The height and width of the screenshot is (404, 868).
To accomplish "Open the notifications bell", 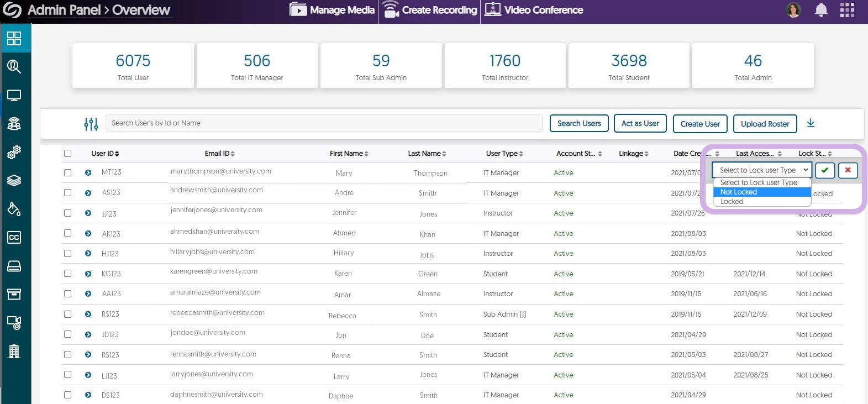I will pyautogui.click(x=821, y=10).
